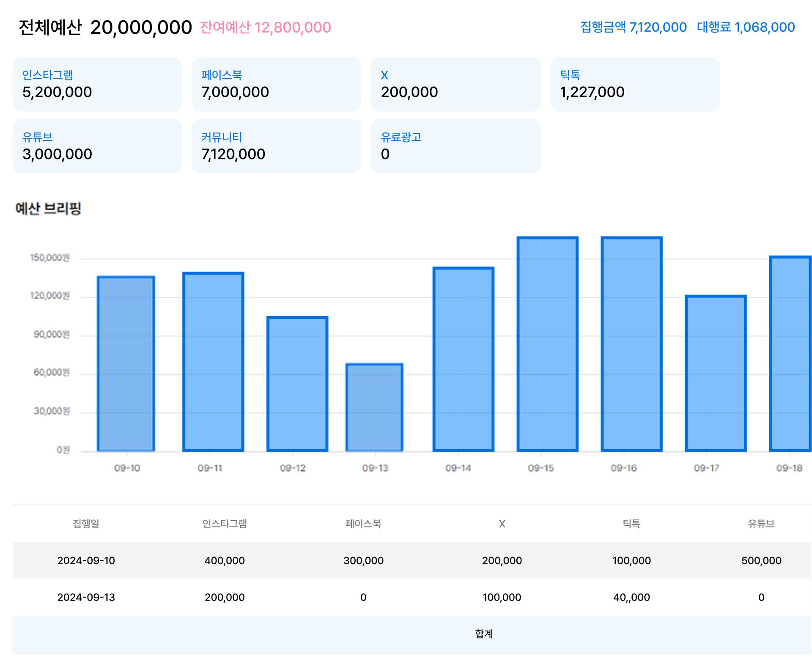
Task: Click the 합계 summary row
Action: click(x=484, y=634)
